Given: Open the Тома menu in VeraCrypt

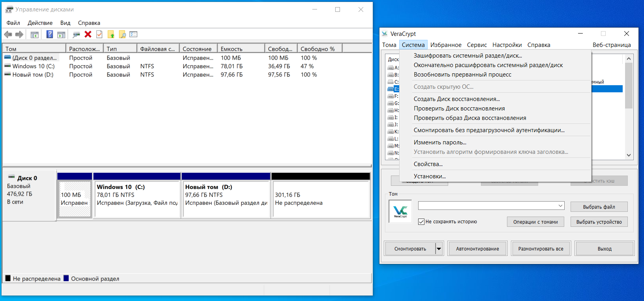Looking at the screenshot, I should [x=389, y=45].
